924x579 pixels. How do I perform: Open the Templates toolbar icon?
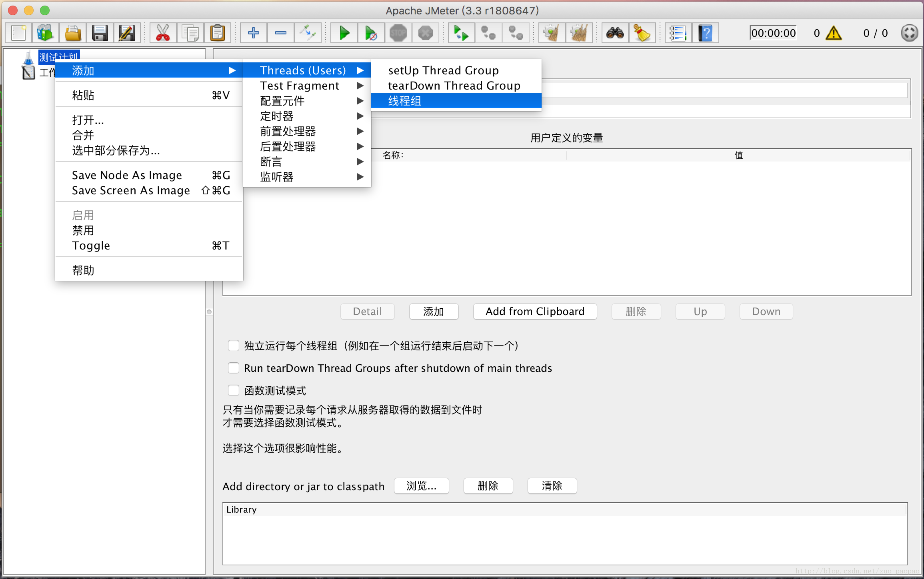[45, 33]
